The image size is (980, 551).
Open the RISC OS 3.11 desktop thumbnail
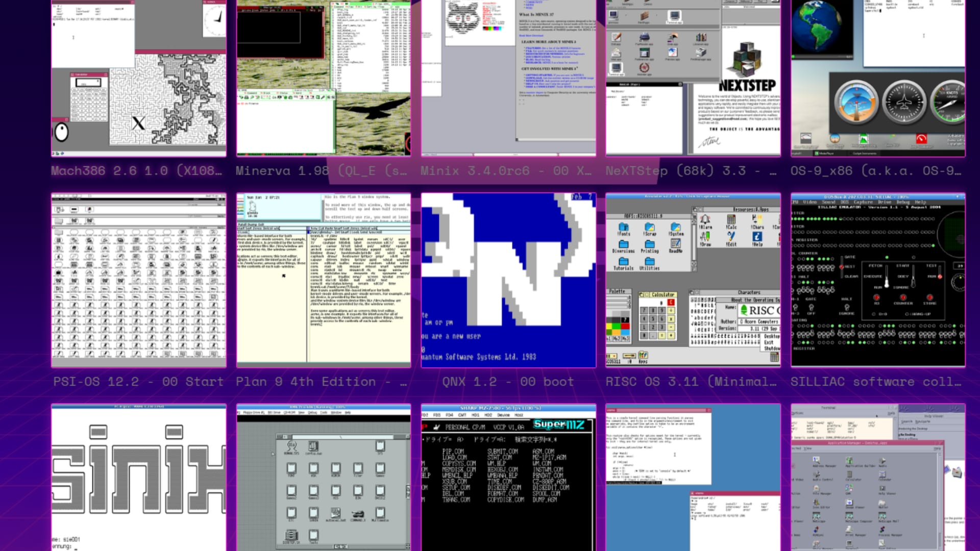[693, 280]
